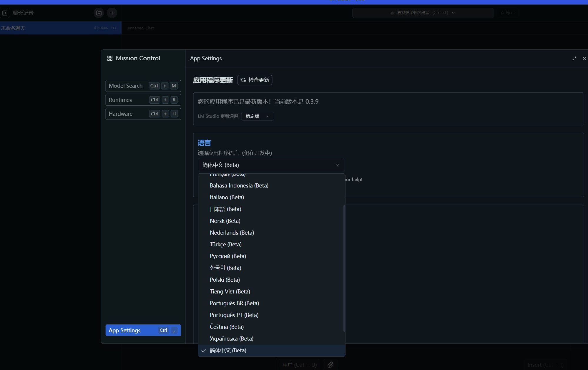
Task: Open the Runtimes section
Action: [x=143, y=100]
